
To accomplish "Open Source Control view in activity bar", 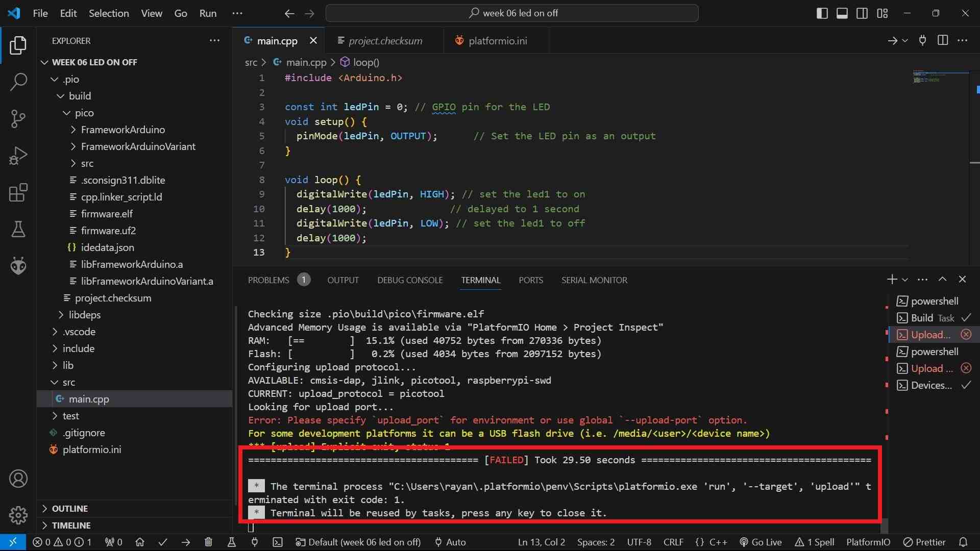I will (x=18, y=119).
